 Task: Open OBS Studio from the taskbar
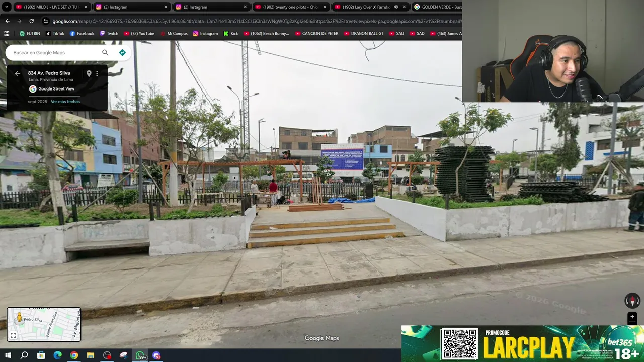pos(107,355)
